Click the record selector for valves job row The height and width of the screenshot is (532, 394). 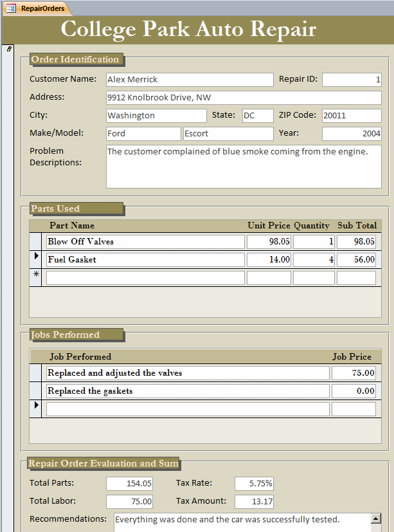[35, 373]
